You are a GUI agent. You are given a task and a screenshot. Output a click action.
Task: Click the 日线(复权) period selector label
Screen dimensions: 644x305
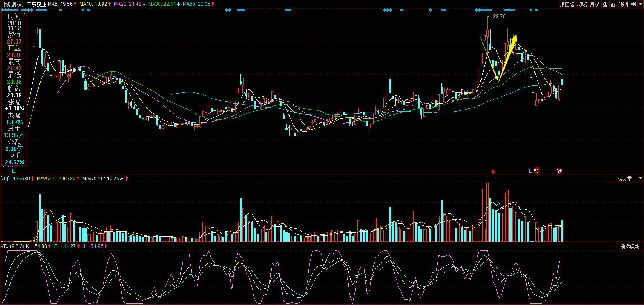pos(12,4)
